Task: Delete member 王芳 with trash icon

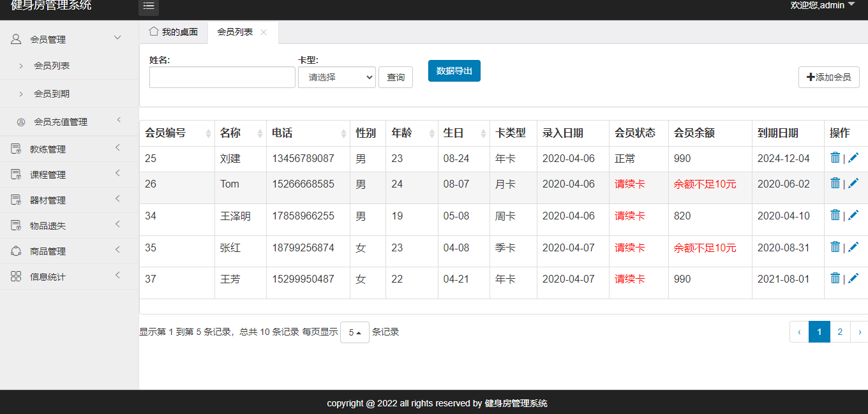Action: tap(835, 278)
